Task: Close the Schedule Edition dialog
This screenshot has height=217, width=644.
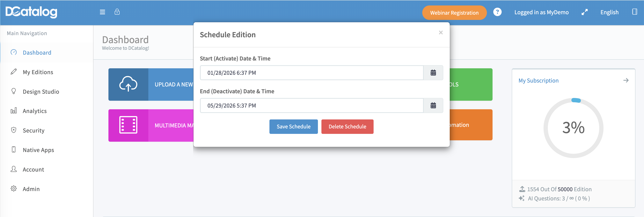Action: point(441,33)
